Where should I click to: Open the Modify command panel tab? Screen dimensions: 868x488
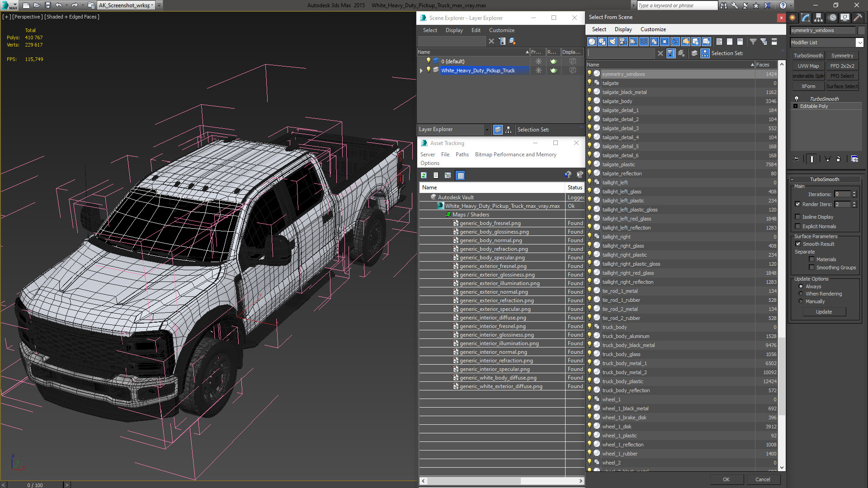(806, 18)
